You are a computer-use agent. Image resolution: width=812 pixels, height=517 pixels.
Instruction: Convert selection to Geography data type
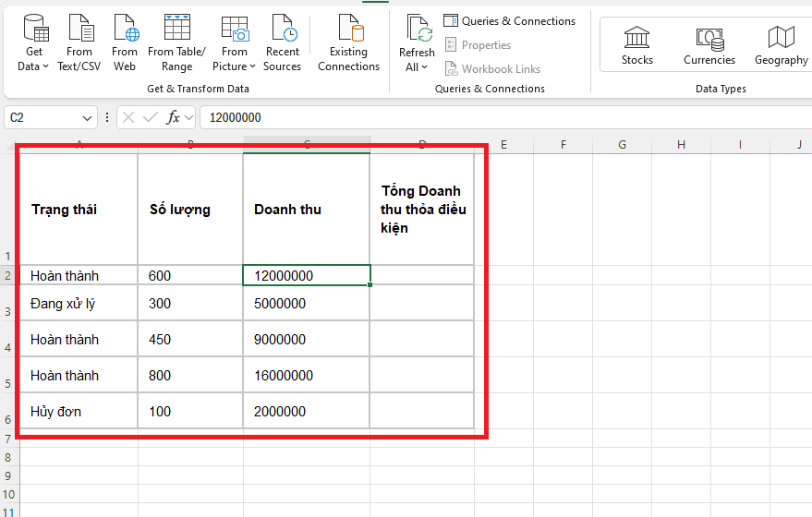781,45
